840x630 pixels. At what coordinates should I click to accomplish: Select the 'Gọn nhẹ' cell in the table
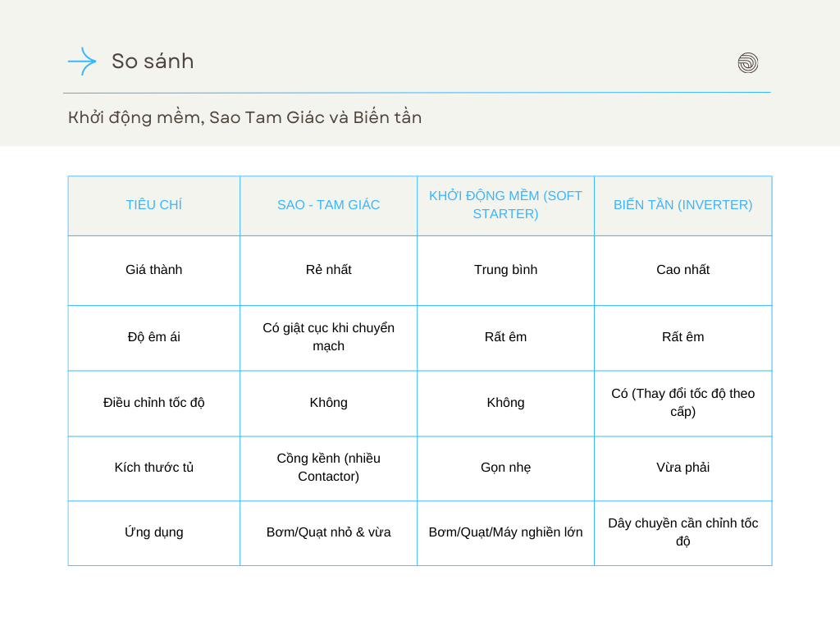click(x=505, y=468)
